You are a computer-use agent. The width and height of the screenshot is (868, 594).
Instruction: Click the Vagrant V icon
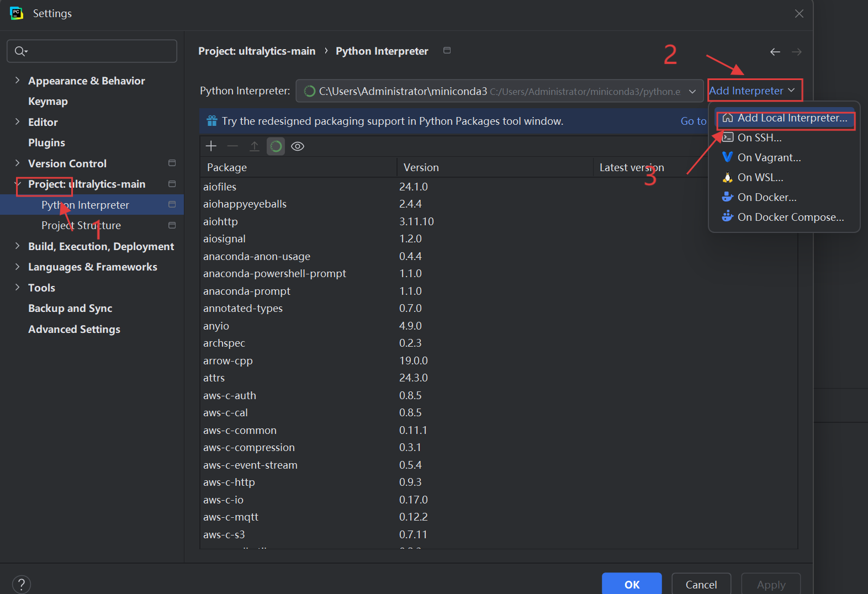pyautogui.click(x=728, y=157)
